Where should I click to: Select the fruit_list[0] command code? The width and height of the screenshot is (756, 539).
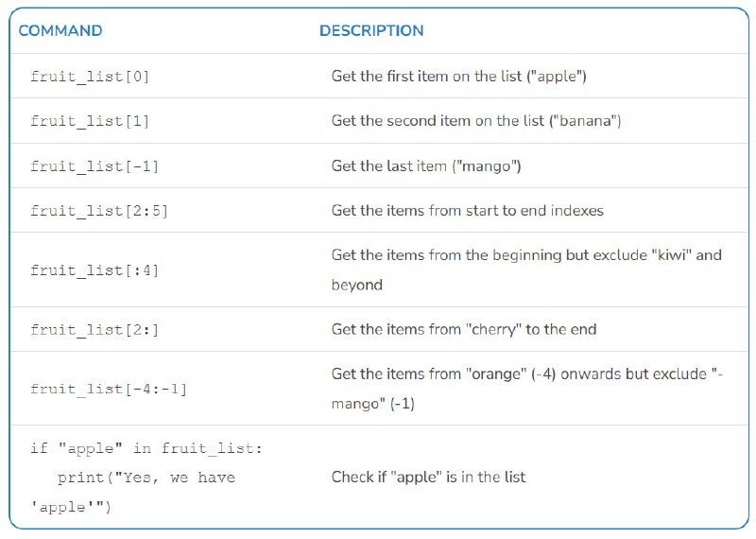90,77
